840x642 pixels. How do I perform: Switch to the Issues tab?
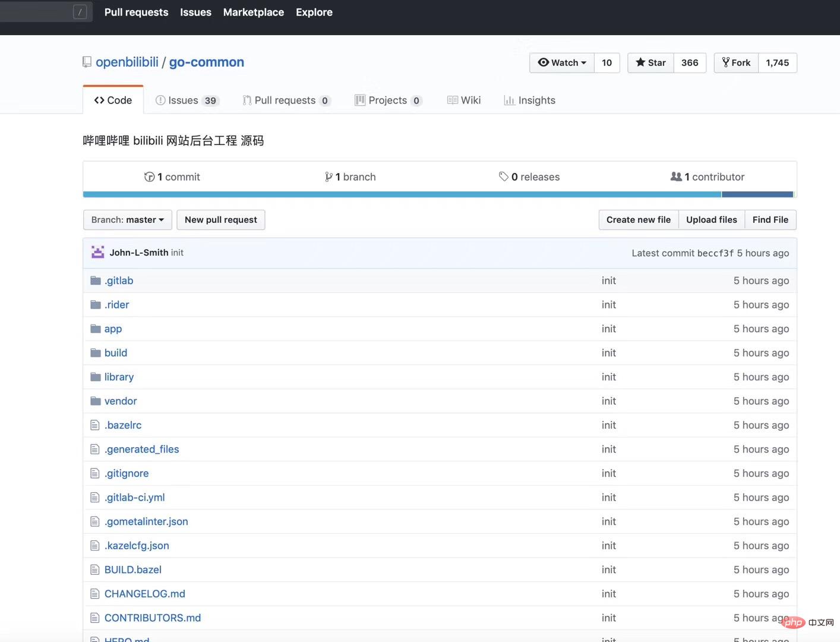point(187,100)
